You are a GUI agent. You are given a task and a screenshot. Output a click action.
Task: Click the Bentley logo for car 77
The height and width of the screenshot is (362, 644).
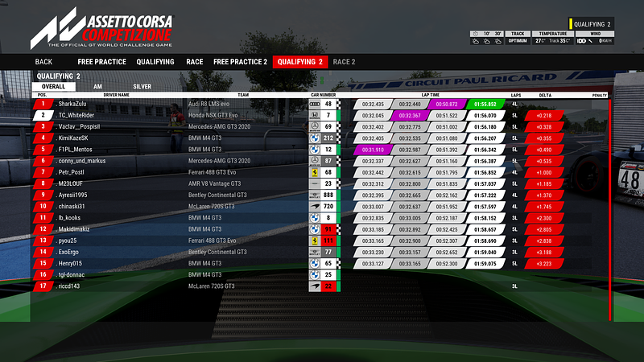click(315, 252)
